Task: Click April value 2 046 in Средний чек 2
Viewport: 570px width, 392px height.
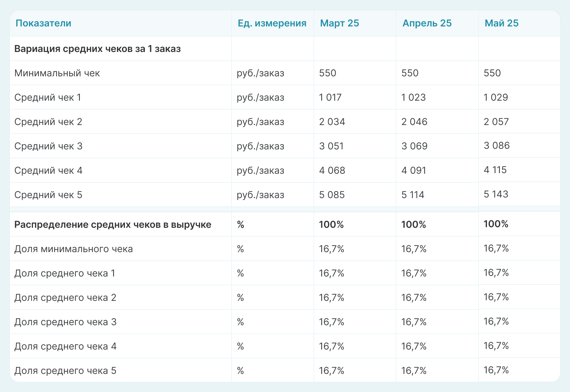Action: 414,122
